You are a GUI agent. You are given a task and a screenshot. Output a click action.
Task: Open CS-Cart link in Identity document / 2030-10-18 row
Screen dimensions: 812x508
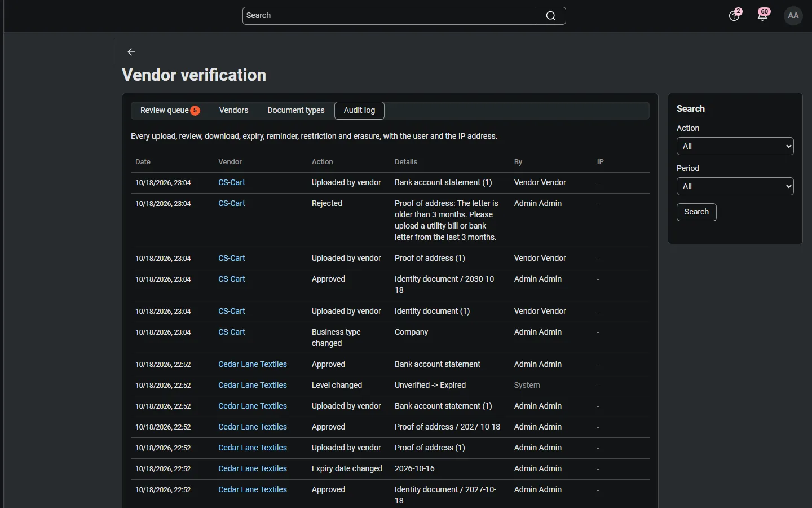[x=232, y=279]
